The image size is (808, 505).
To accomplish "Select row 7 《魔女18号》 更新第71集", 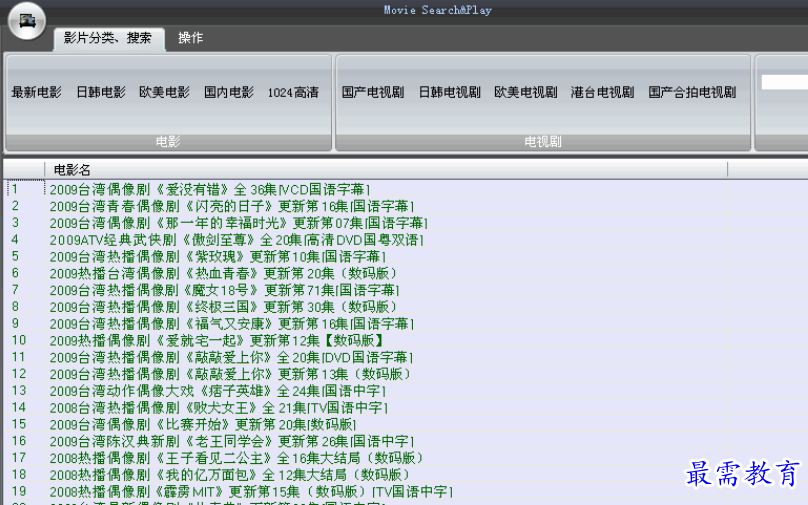I will pos(225,290).
